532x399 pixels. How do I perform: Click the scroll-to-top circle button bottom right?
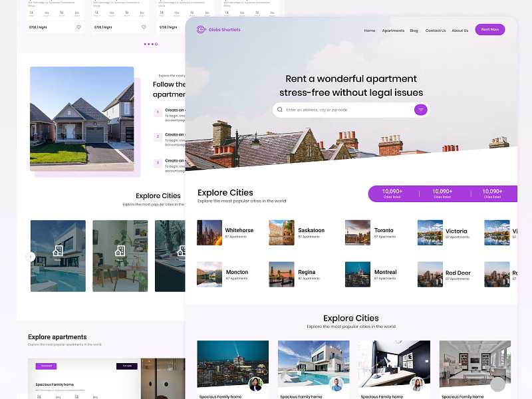[x=497, y=384]
